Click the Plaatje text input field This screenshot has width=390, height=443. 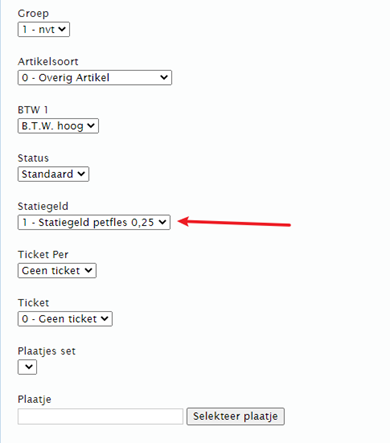point(100,416)
